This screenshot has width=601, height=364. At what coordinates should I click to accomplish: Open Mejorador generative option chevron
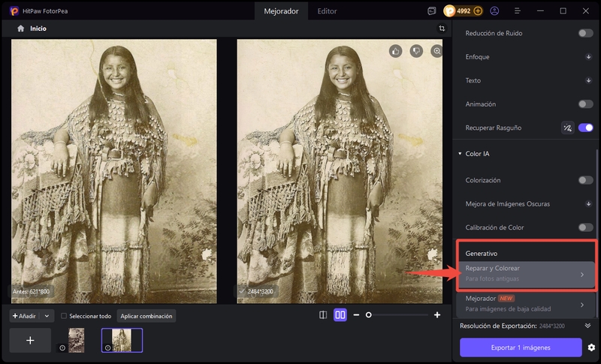click(x=582, y=305)
